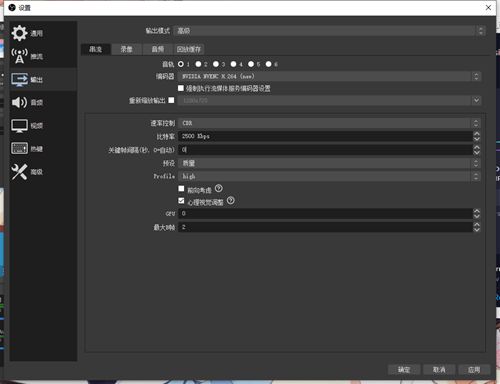Select the Output (输出) monitor-arrow section
The height and width of the screenshot is (384, 500).
coord(43,79)
